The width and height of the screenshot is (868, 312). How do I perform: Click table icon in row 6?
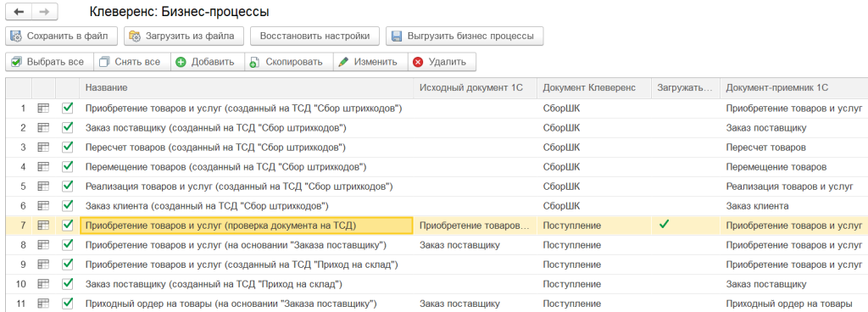[x=43, y=206]
